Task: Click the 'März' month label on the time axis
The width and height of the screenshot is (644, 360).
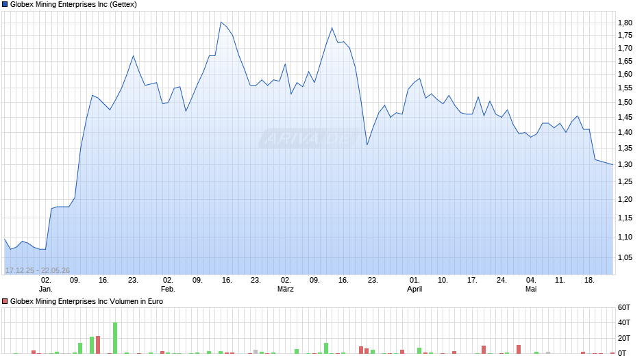Action: point(286,289)
